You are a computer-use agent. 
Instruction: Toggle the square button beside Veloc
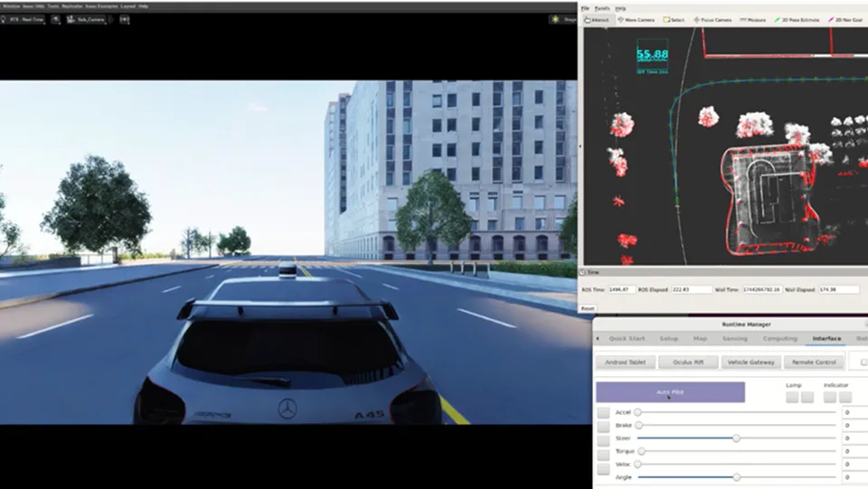coord(603,468)
